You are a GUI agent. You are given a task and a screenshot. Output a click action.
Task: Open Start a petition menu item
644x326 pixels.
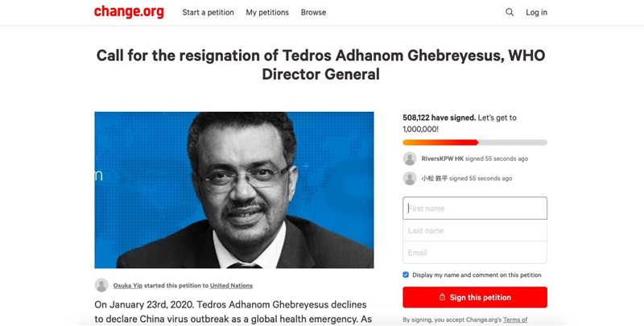tap(208, 12)
